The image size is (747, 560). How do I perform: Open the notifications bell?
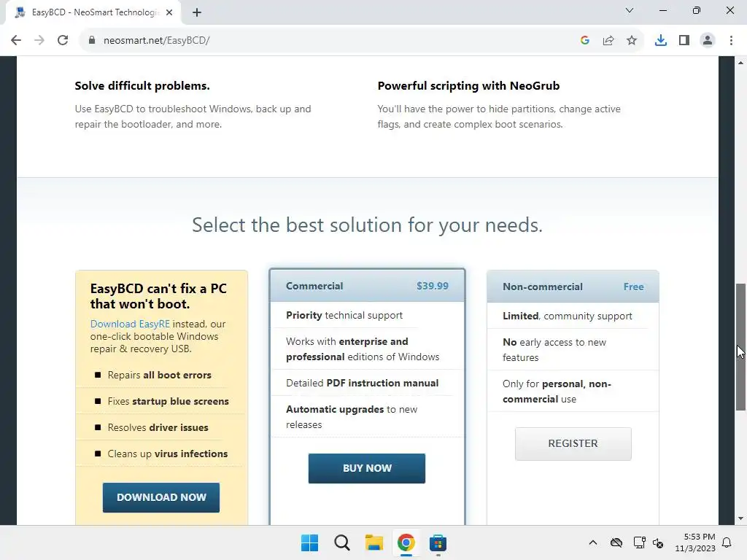[727, 542]
